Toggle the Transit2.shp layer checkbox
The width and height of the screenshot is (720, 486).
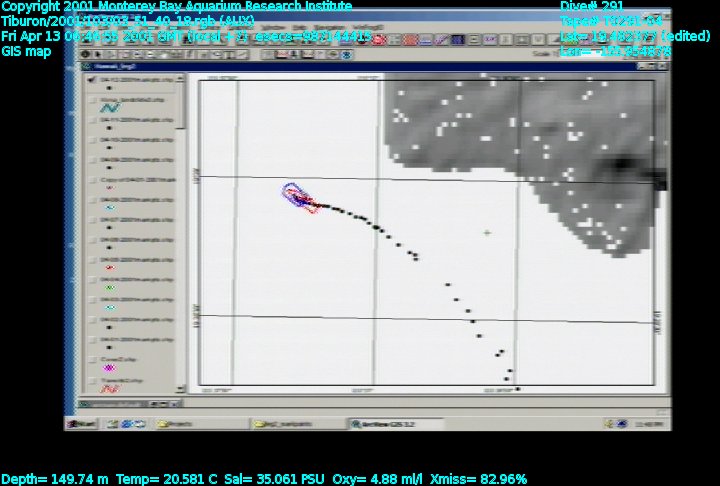pos(93,380)
